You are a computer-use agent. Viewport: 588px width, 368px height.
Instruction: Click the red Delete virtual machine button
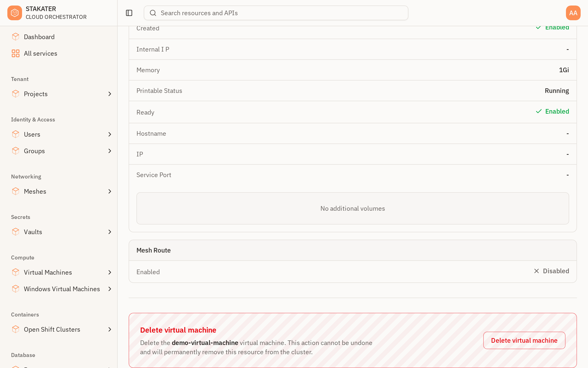coord(524,340)
